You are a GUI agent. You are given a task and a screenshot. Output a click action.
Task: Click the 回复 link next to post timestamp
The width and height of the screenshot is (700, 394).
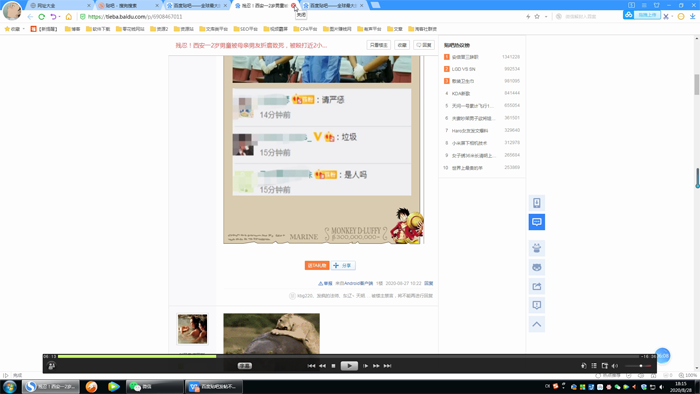429,283
